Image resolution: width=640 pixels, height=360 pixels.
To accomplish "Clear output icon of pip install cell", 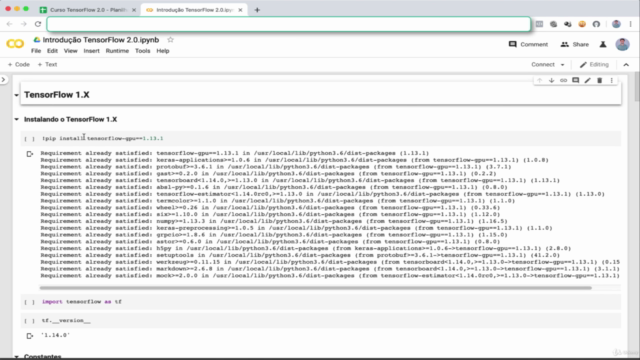I will 29,154.
